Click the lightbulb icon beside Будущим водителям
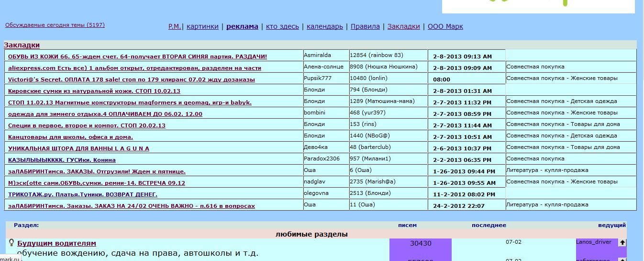This screenshot has height=261, width=644. click(x=11, y=243)
